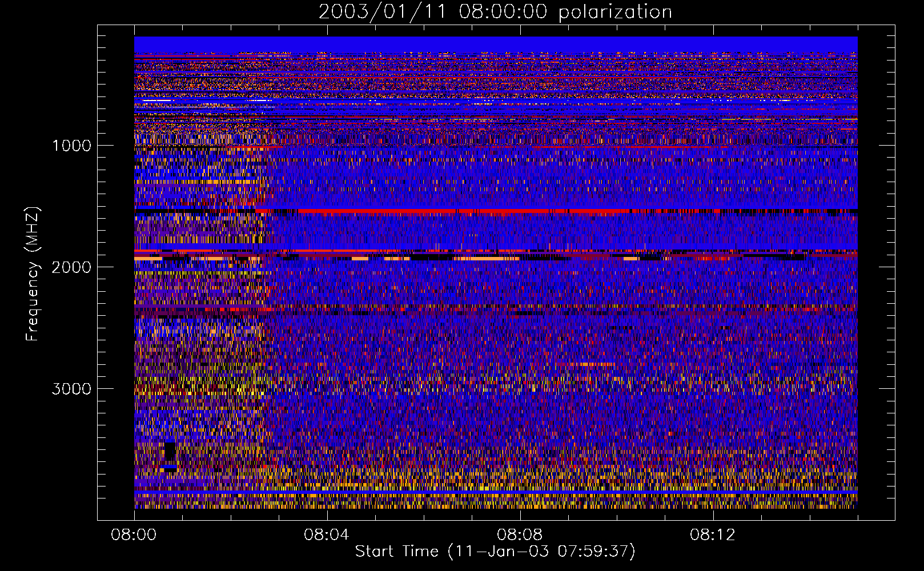Click the 08:04 time tick label
The height and width of the screenshot is (571, 924).
(327, 535)
